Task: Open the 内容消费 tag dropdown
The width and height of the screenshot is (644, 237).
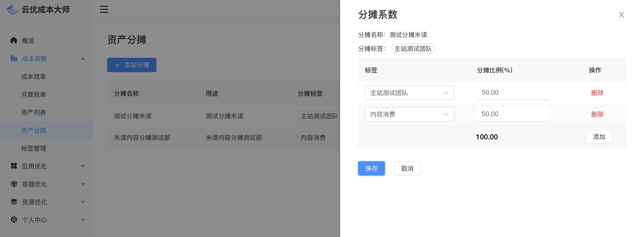Action: tap(409, 114)
